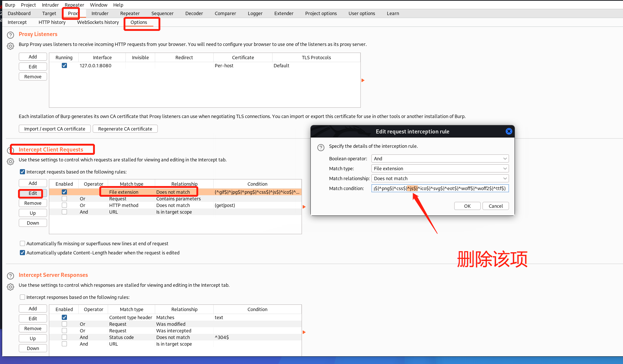Open the Intruder menu in menu bar
The width and height of the screenshot is (623, 364).
click(50, 5)
